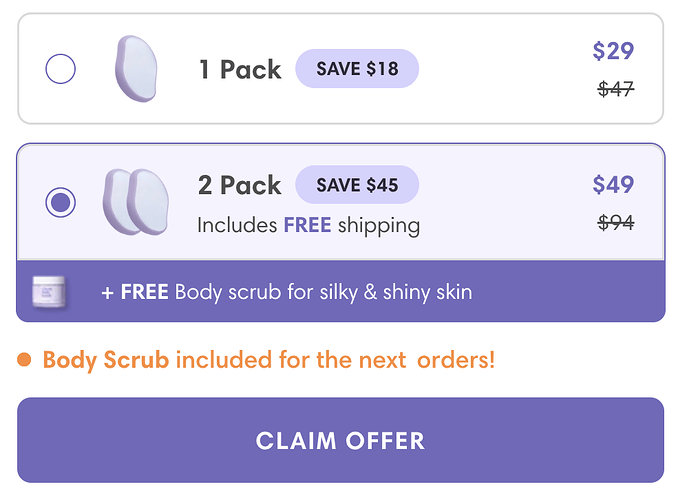Click the orange dot indicator
This screenshot has height=500, width=687.
(25, 359)
